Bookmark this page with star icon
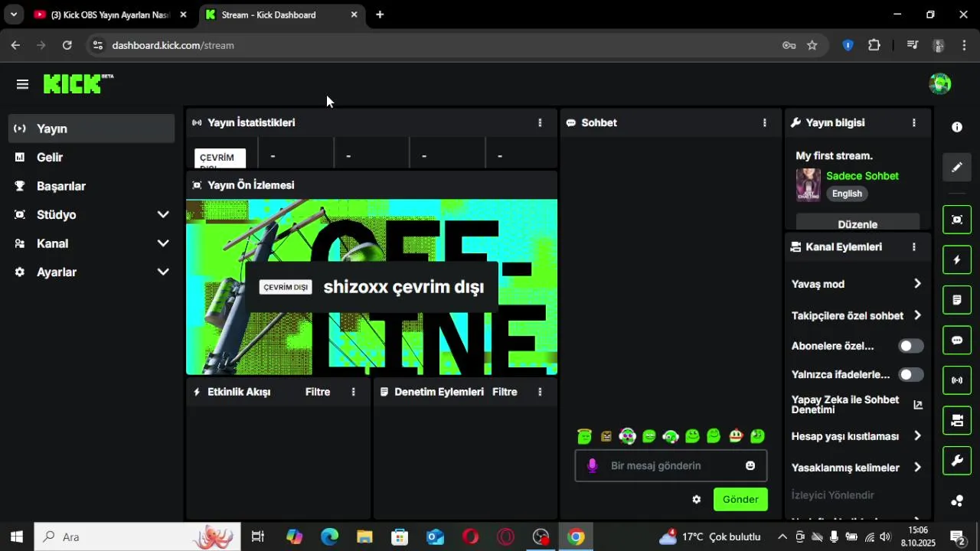The width and height of the screenshot is (980, 551). click(x=812, y=45)
